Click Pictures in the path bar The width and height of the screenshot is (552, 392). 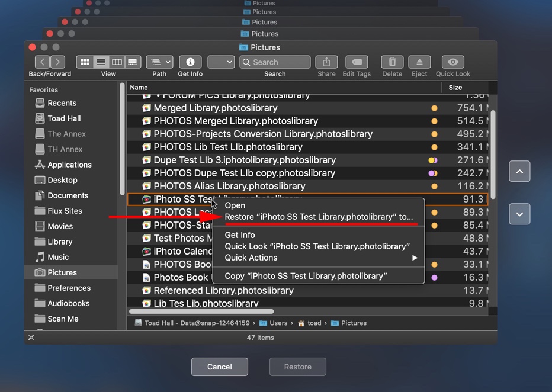(x=349, y=323)
